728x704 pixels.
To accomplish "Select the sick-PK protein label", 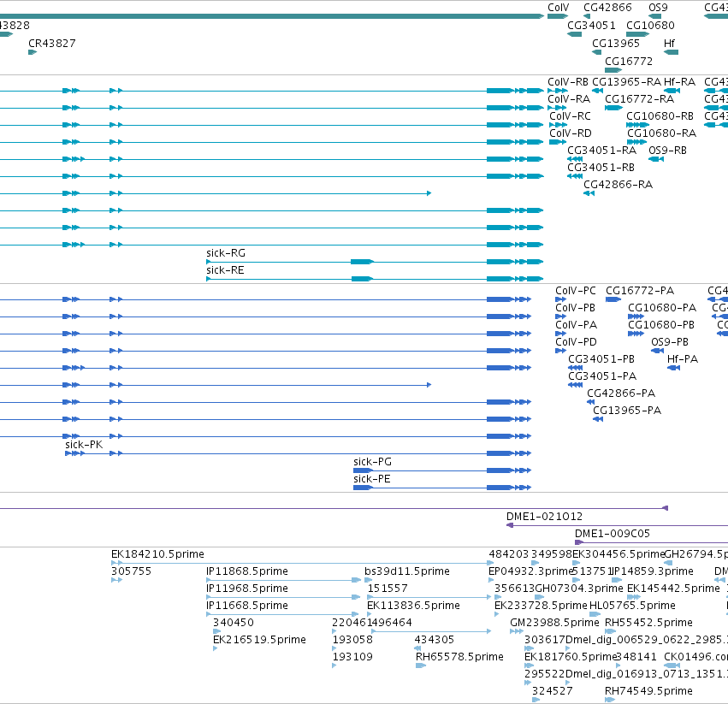I will [x=84, y=445].
